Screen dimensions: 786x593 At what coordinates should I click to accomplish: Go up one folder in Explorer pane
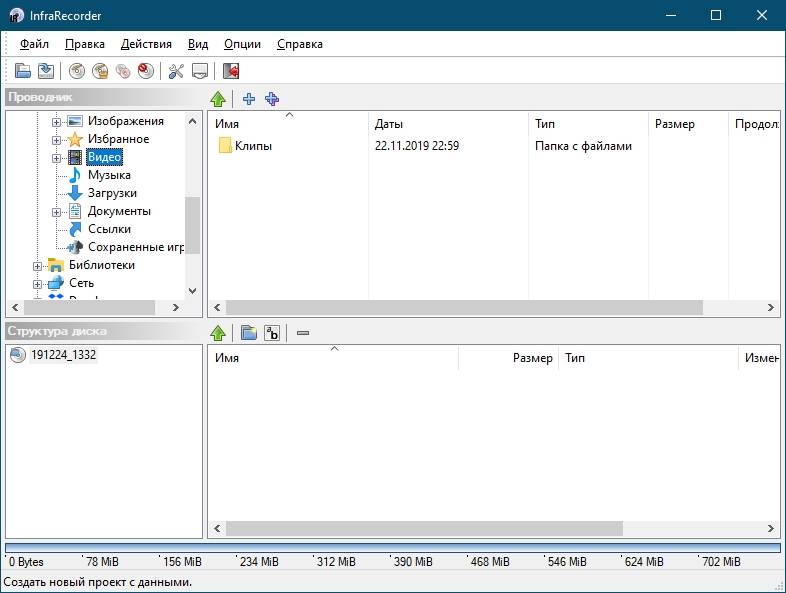[x=218, y=99]
